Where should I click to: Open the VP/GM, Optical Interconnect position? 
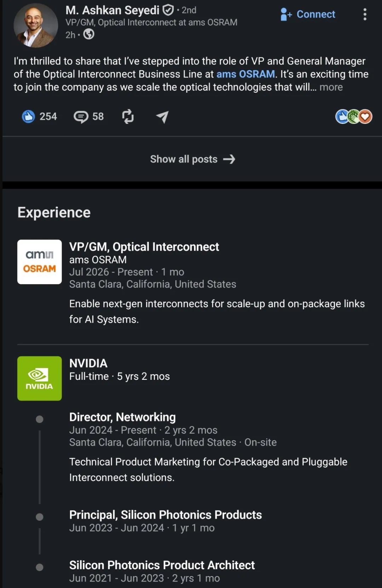tap(144, 247)
